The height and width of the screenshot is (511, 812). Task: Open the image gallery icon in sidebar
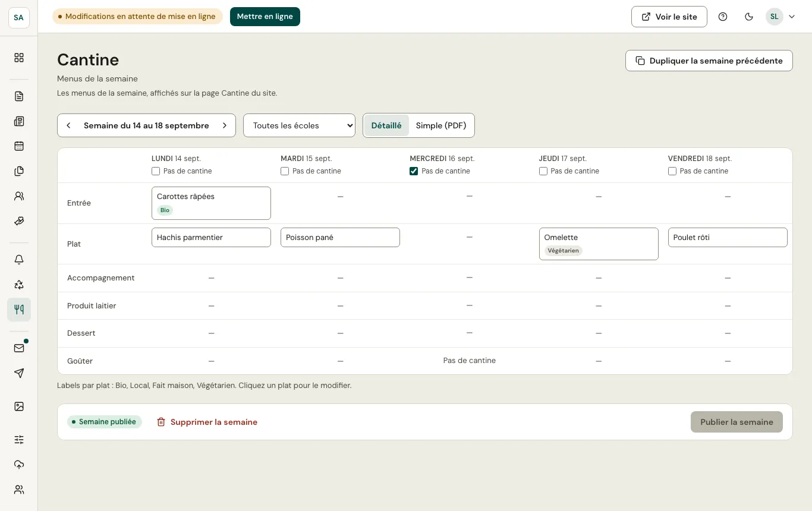click(19, 406)
